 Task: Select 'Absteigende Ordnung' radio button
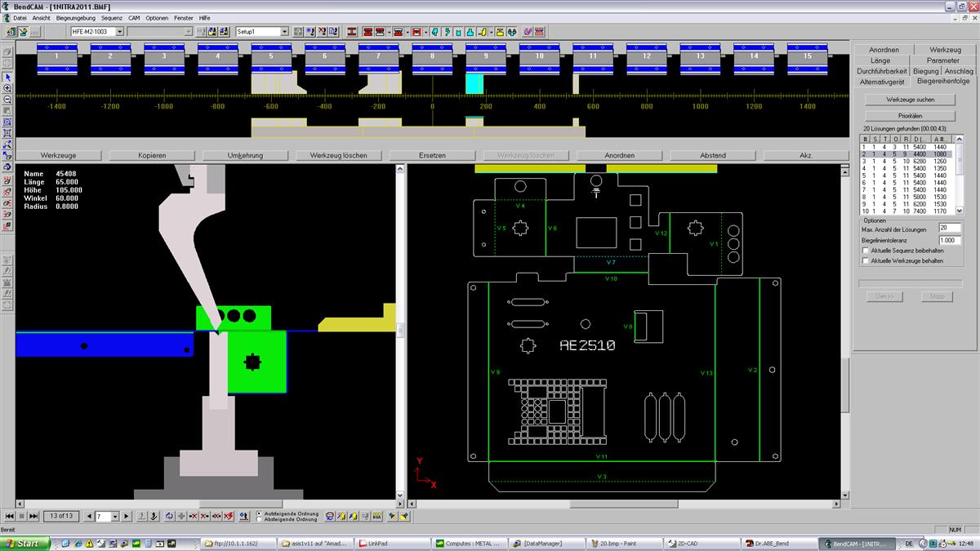(x=260, y=520)
